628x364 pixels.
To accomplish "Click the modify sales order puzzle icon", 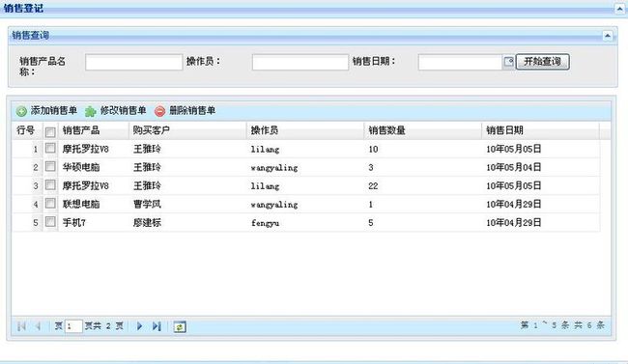I will click(91, 111).
